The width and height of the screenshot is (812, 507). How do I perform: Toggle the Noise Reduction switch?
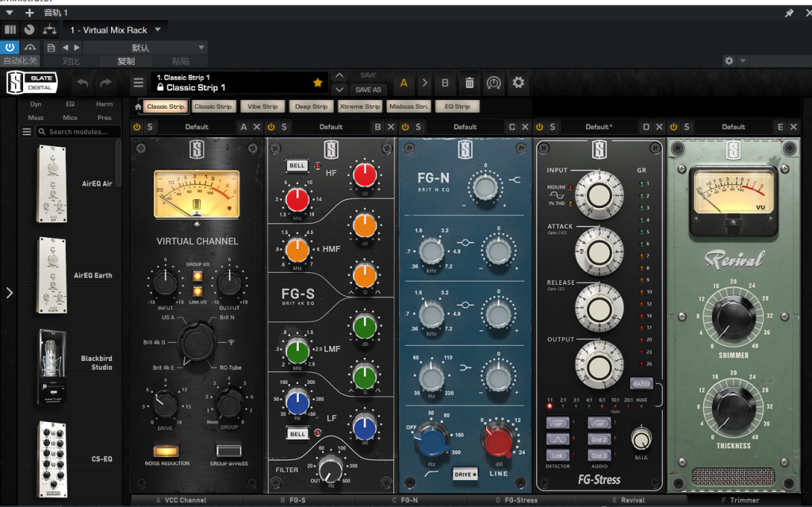pos(167,451)
